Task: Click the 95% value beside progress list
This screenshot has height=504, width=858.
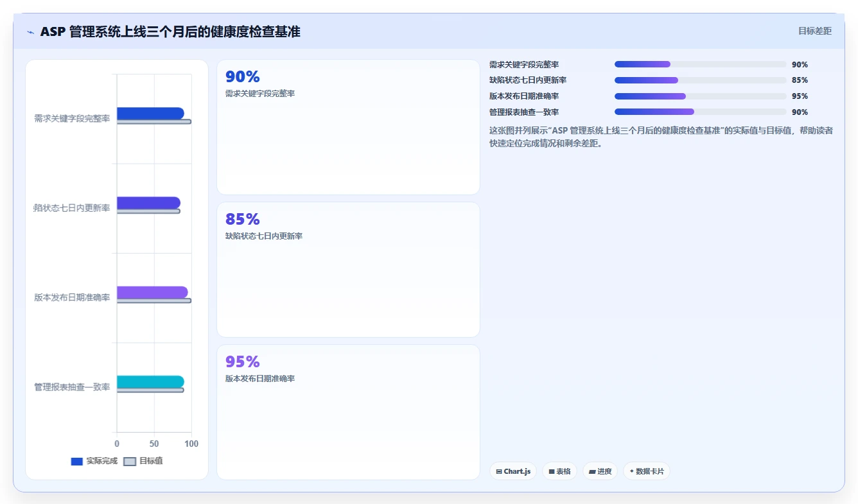Action: 800,96
